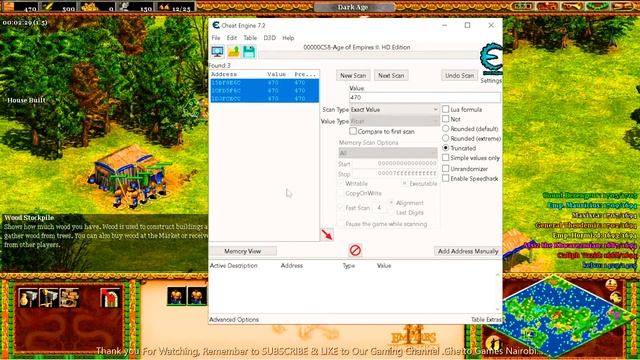The image size is (640, 360).
Task: Click the Address column header in results
Action: click(224, 74)
